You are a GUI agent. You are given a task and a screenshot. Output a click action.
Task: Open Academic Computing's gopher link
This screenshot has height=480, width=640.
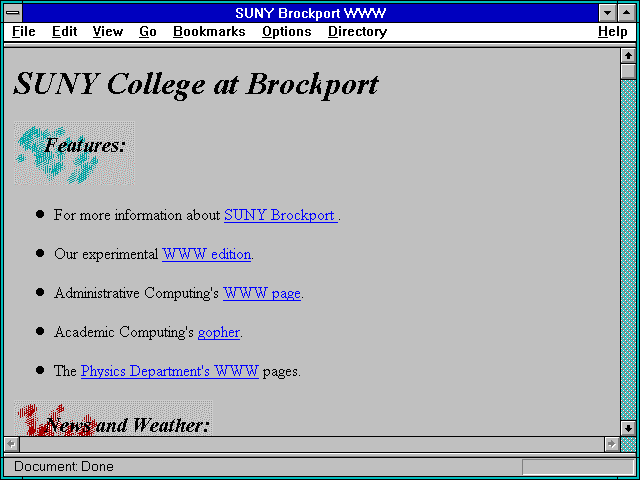219,332
